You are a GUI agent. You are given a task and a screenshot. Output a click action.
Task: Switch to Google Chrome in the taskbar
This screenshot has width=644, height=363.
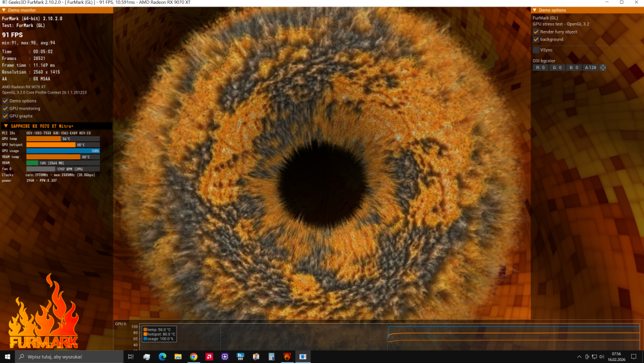pyautogui.click(x=193, y=357)
